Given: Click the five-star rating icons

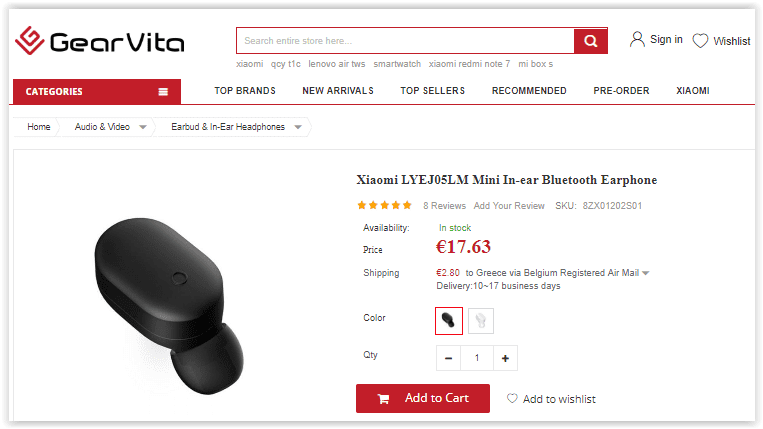Looking at the screenshot, I should click(384, 205).
